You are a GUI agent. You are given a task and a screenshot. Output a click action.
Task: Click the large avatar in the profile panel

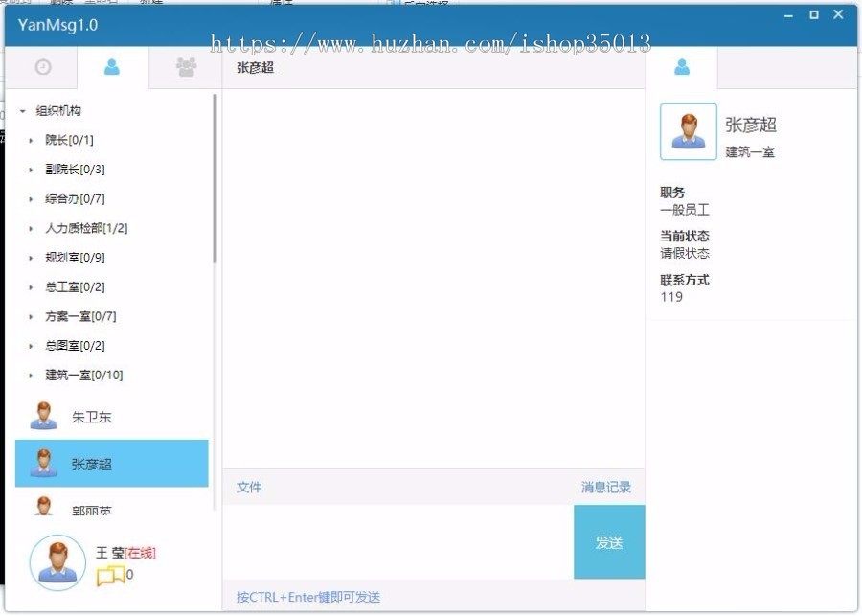688,131
